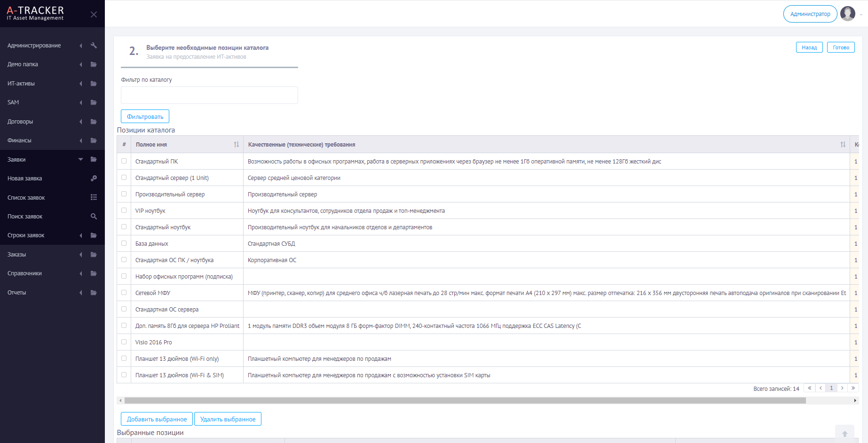The height and width of the screenshot is (443, 868).
Task: Open the Договоры menu item
Action: pos(52,122)
